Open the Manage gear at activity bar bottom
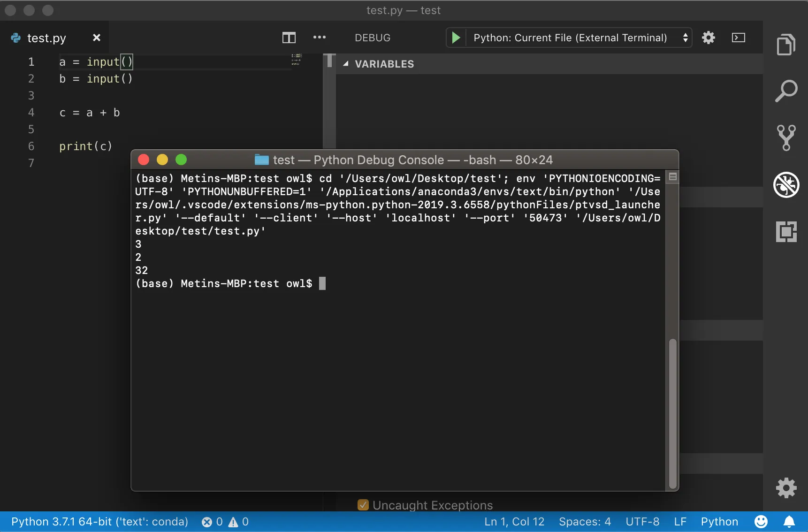Viewport: 808px width, 532px height. point(786,488)
